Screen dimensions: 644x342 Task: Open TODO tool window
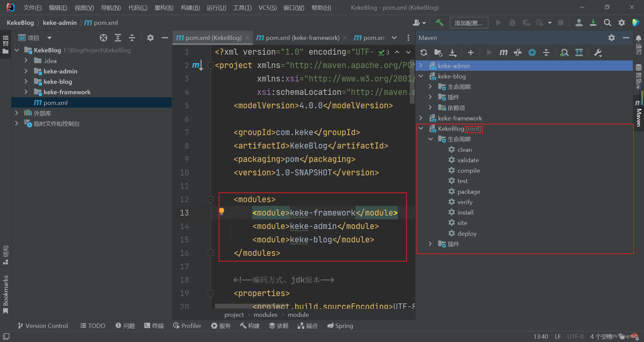(x=93, y=326)
